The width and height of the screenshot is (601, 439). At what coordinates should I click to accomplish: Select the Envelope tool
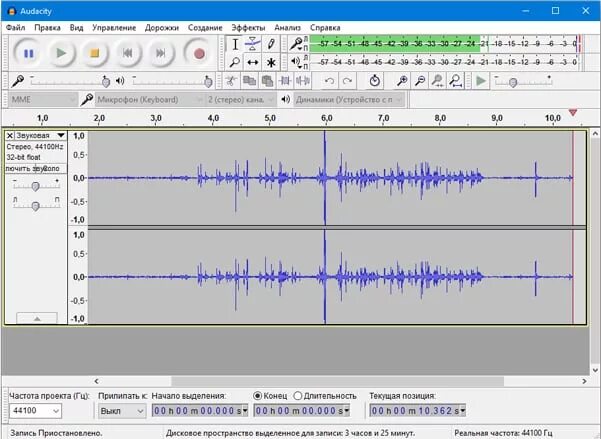(253, 44)
